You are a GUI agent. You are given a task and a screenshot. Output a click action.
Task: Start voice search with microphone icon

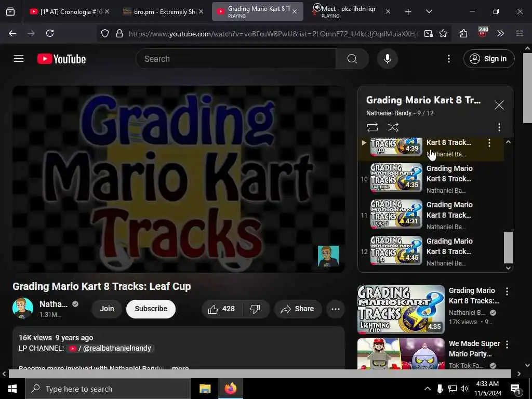coord(387,59)
